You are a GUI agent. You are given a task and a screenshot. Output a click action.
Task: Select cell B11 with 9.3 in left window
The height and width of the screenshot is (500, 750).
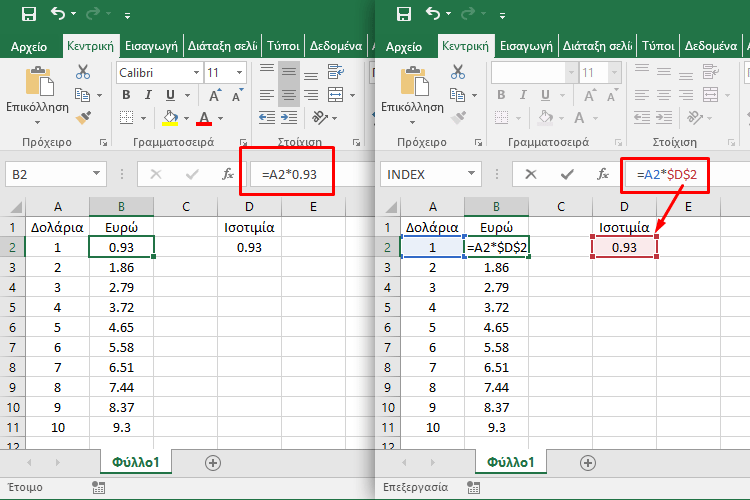(121, 427)
